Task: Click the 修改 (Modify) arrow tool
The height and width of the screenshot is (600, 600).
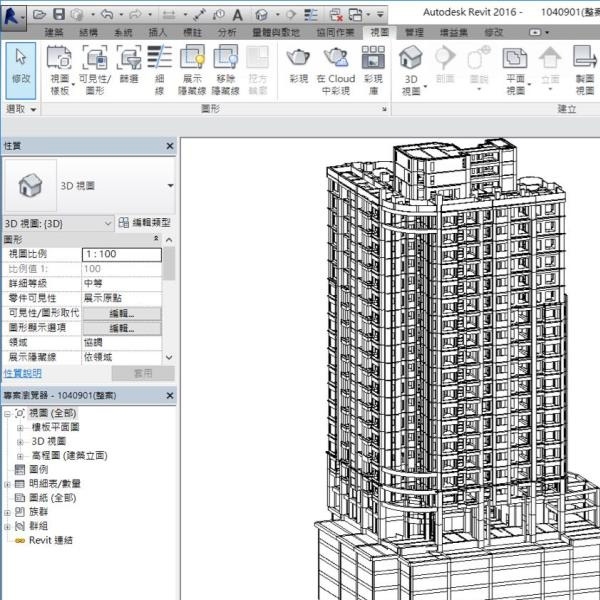Action: [x=20, y=66]
